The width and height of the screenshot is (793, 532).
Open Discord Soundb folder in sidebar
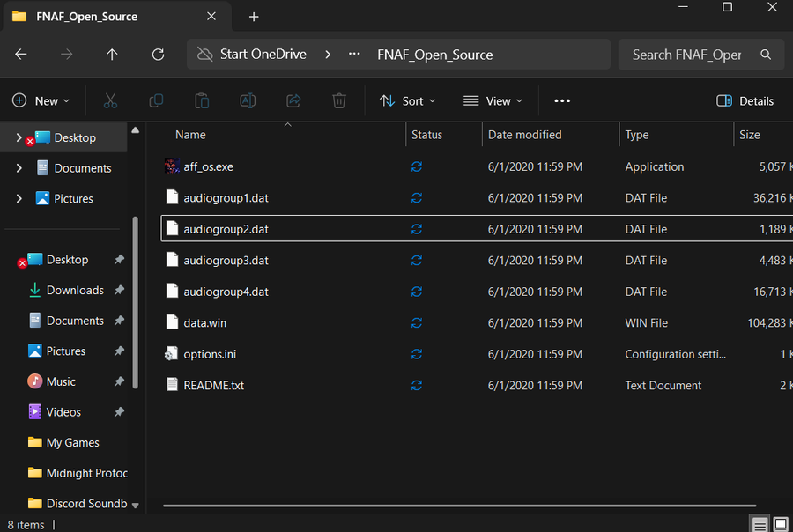click(78, 503)
